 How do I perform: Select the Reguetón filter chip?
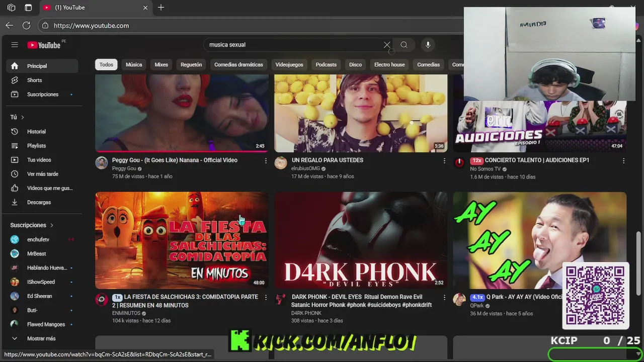(x=191, y=64)
